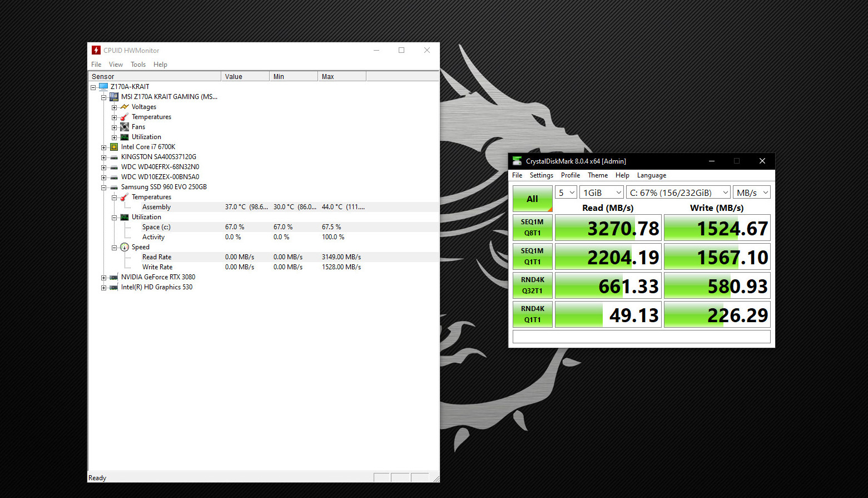
Task: Run all benchmarks with the All button
Action: [x=533, y=199]
